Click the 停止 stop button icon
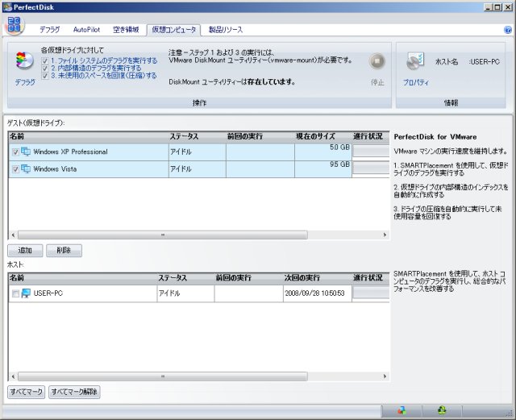Image resolution: width=516 pixels, height=420 pixels. [x=377, y=61]
